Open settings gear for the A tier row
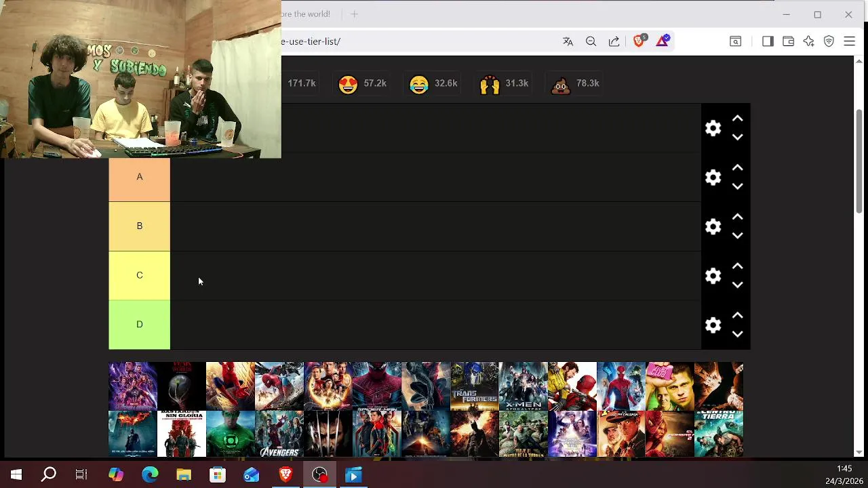Screen dimensions: 868x488 click(713, 178)
